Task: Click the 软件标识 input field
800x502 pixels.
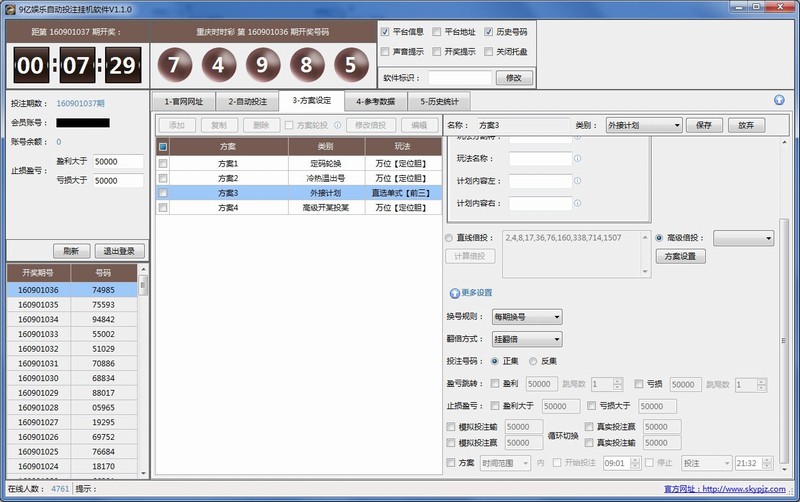Action: pyautogui.click(x=460, y=77)
